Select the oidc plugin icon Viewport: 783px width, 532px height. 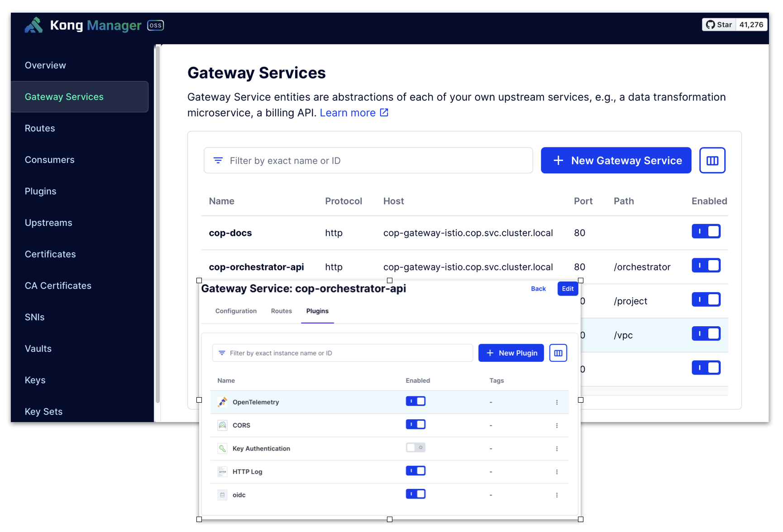coord(222,494)
